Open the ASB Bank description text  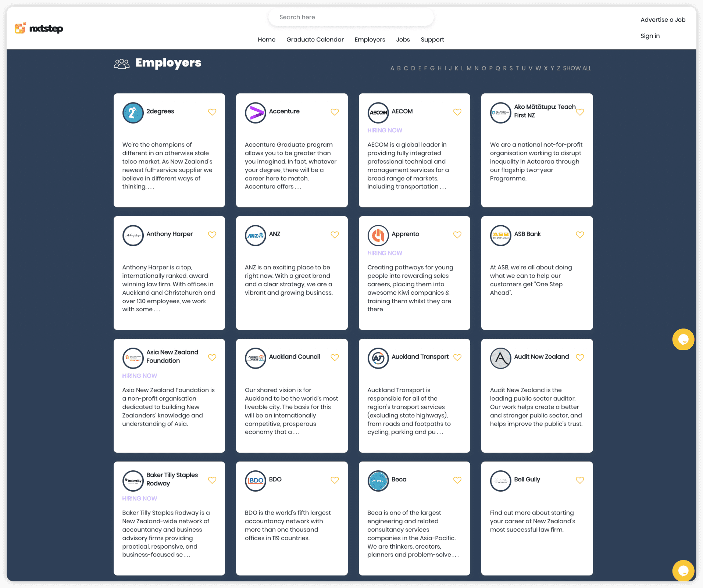(x=531, y=280)
